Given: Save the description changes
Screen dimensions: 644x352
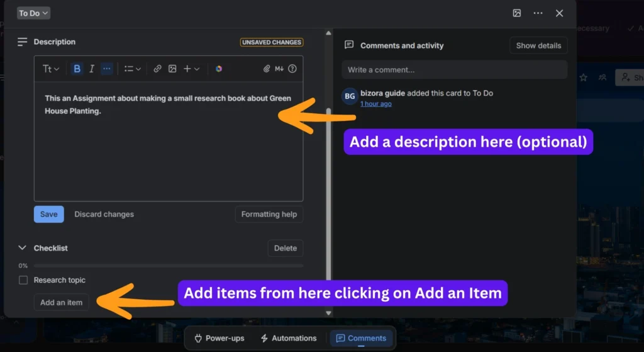Looking at the screenshot, I should click(49, 214).
